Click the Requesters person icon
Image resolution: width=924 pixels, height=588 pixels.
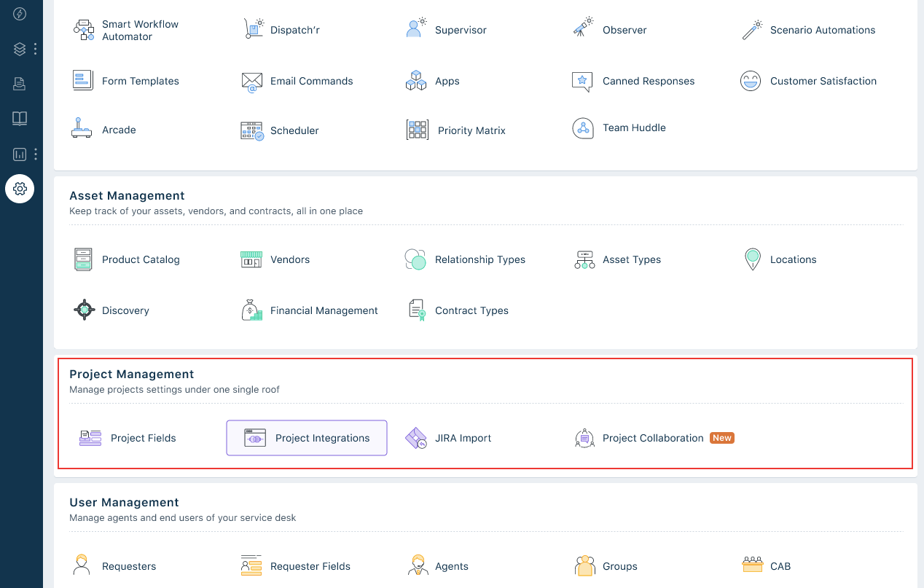coord(82,565)
